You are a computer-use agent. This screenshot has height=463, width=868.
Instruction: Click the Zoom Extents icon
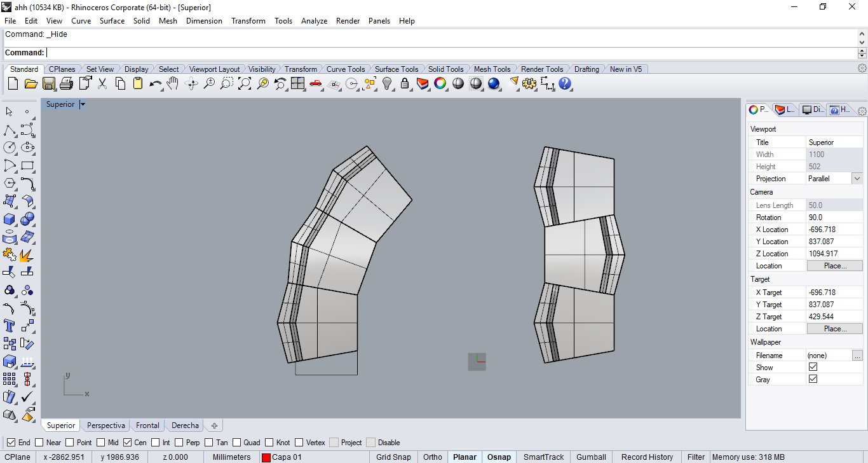tap(244, 83)
